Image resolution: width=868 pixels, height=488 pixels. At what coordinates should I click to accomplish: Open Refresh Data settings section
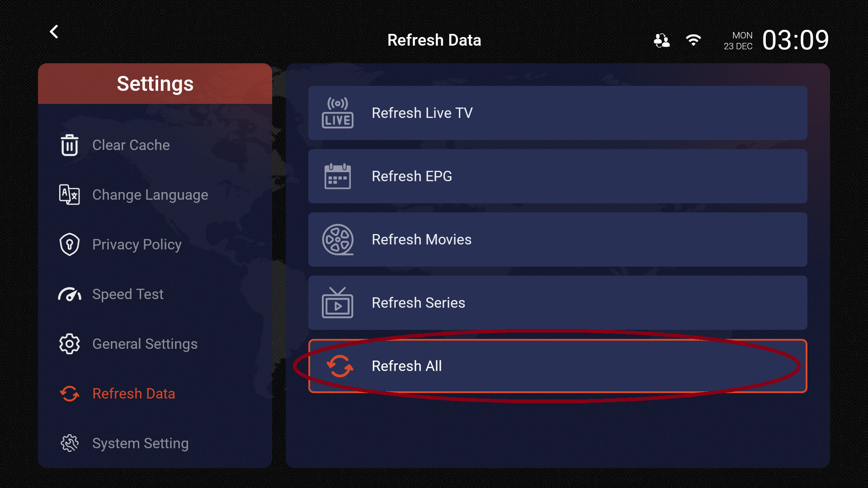click(x=133, y=394)
